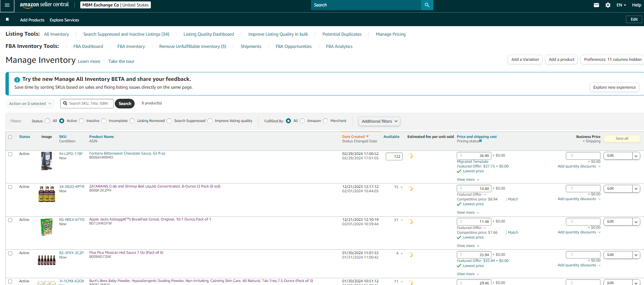The image size is (644, 285).
Task: Select Merchant fulfilled-by radio button
Action: [326, 121]
